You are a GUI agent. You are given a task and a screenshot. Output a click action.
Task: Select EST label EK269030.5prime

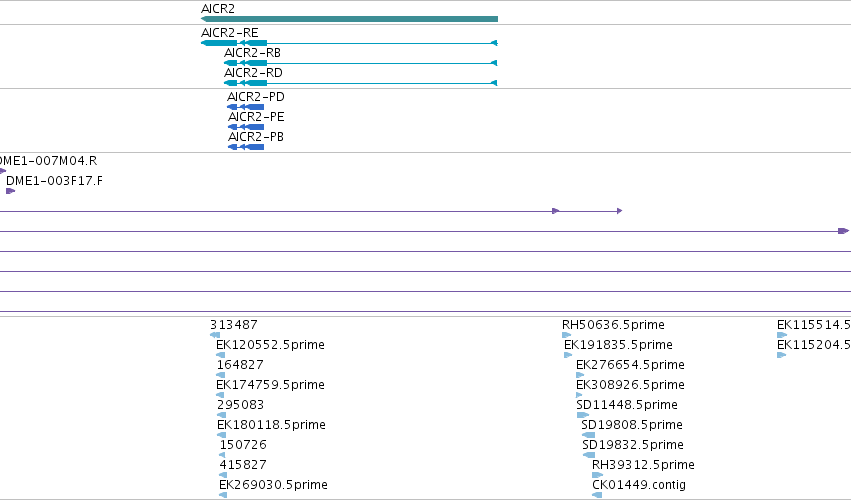click(274, 485)
